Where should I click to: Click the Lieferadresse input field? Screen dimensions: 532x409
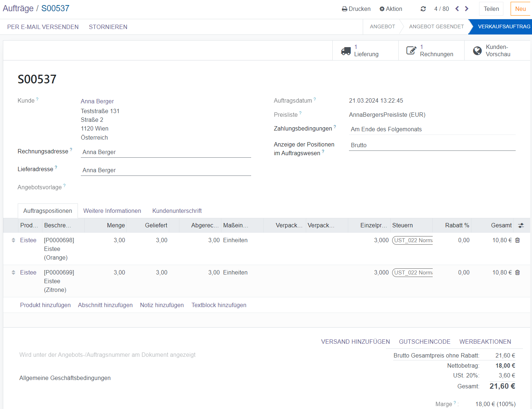click(x=166, y=170)
